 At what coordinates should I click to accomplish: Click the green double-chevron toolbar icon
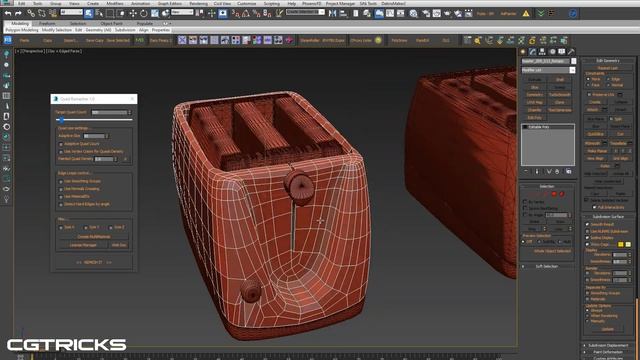pyautogui.click(x=541, y=13)
